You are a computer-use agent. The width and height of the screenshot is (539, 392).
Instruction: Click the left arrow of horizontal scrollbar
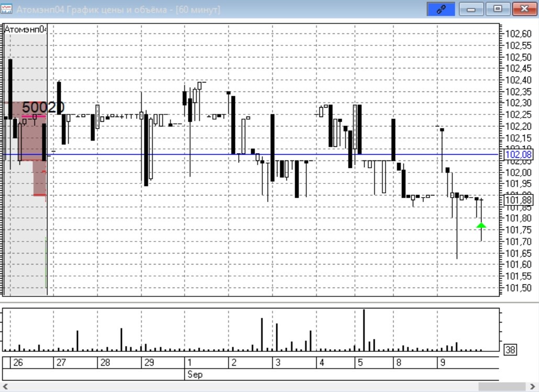coord(5,387)
